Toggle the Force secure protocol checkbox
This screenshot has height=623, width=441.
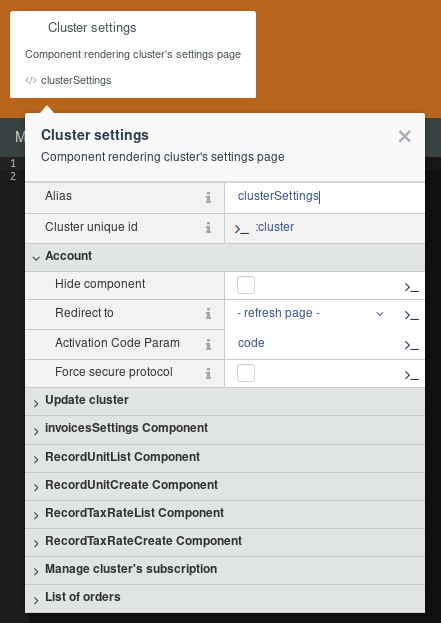pyautogui.click(x=246, y=373)
